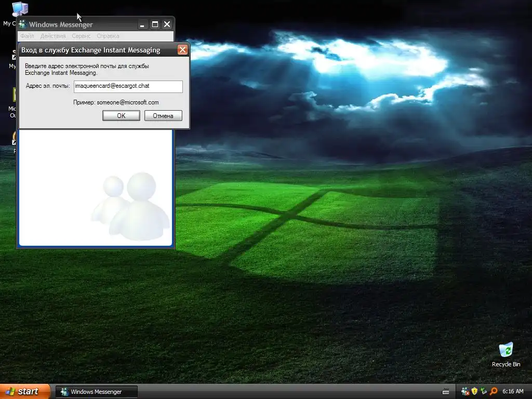Screen dimensions: 532x399
Task: Click OK in the Exchange sign-in dialog
Action: coord(121,116)
